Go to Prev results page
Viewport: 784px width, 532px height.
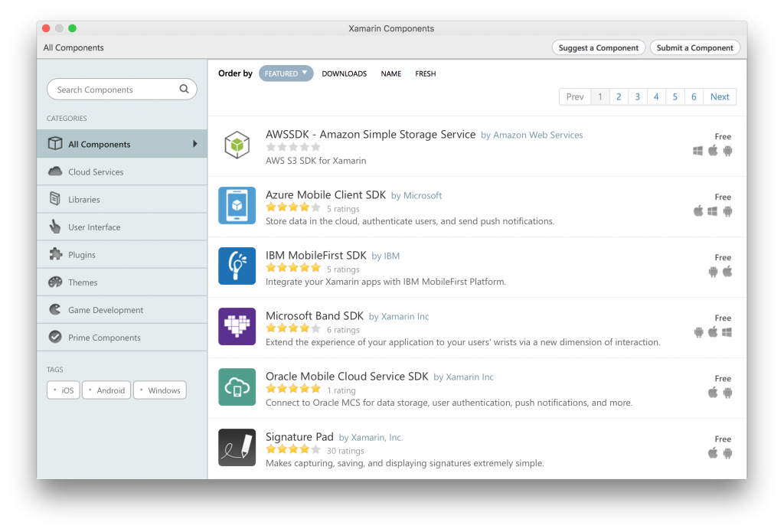click(575, 96)
